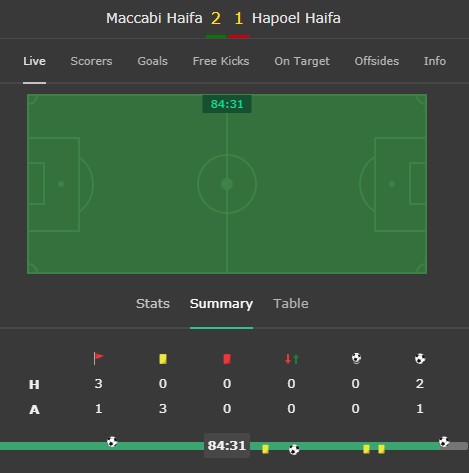Viewport: 469px width, 473px height.
Task: Select the first goal marker on timeline
Action: pyautogui.click(x=112, y=442)
